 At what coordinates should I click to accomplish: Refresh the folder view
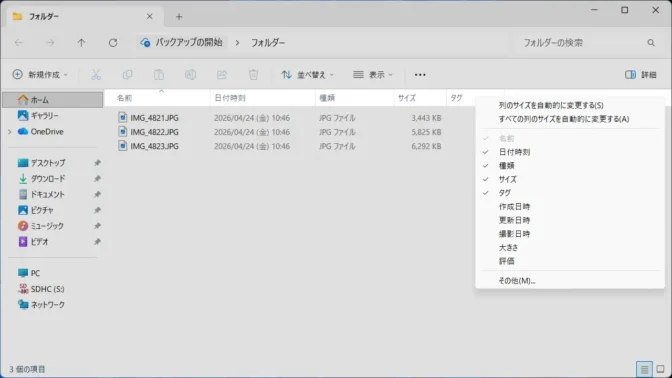113,43
